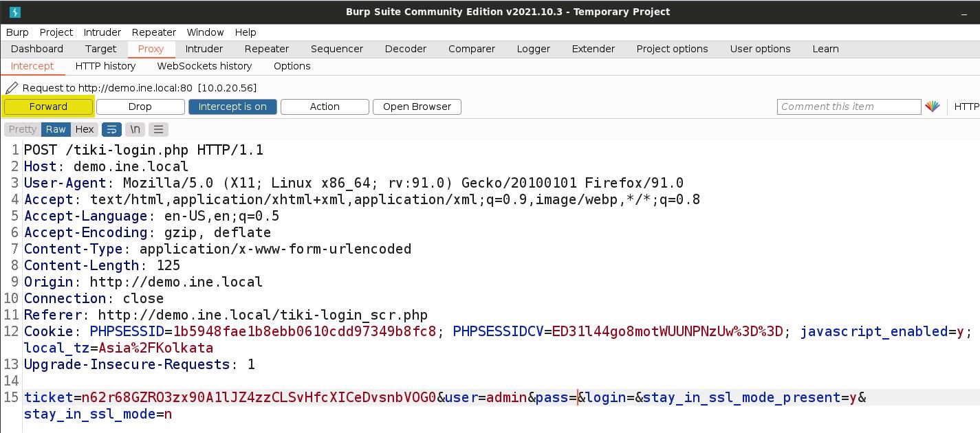The width and height of the screenshot is (980, 433).
Task: Click the Burp Suite logo in title bar
Action: point(14,12)
